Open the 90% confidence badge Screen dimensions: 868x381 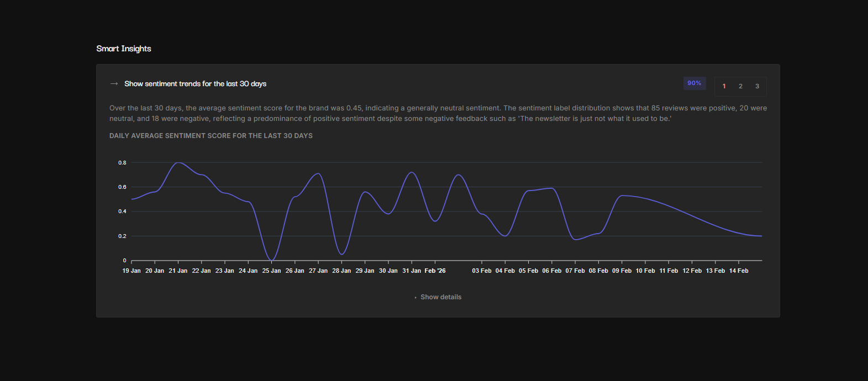point(695,83)
